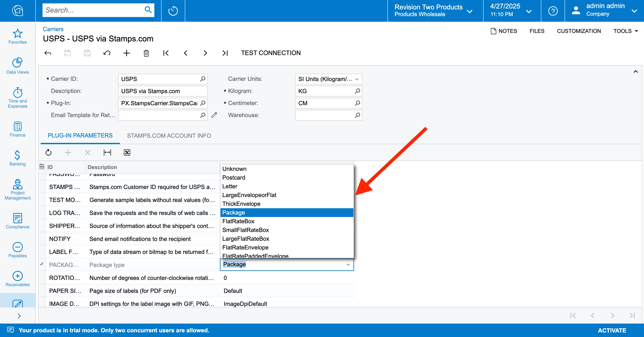
Task: Click the Export to Excel grid icon
Action: (x=127, y=152)
